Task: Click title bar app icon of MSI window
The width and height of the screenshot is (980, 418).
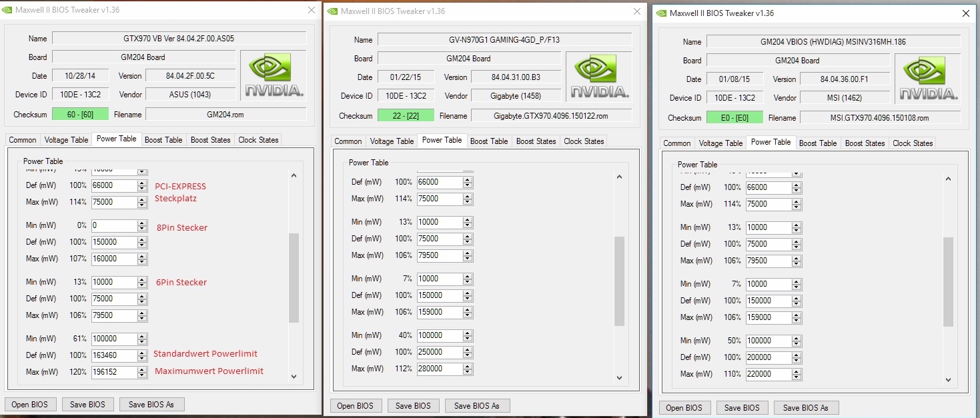Action: click(661, 13)
